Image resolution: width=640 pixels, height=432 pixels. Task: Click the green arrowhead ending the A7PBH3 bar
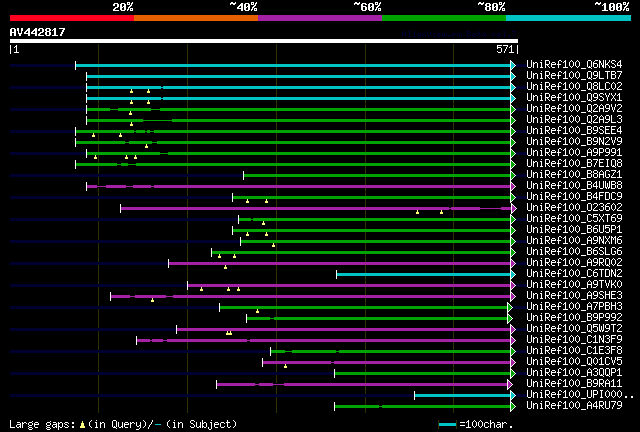[510, 307]
